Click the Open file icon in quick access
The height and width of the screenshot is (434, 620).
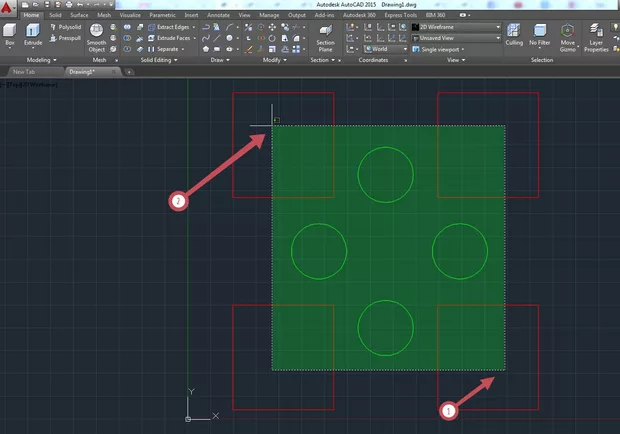(36, 5)
